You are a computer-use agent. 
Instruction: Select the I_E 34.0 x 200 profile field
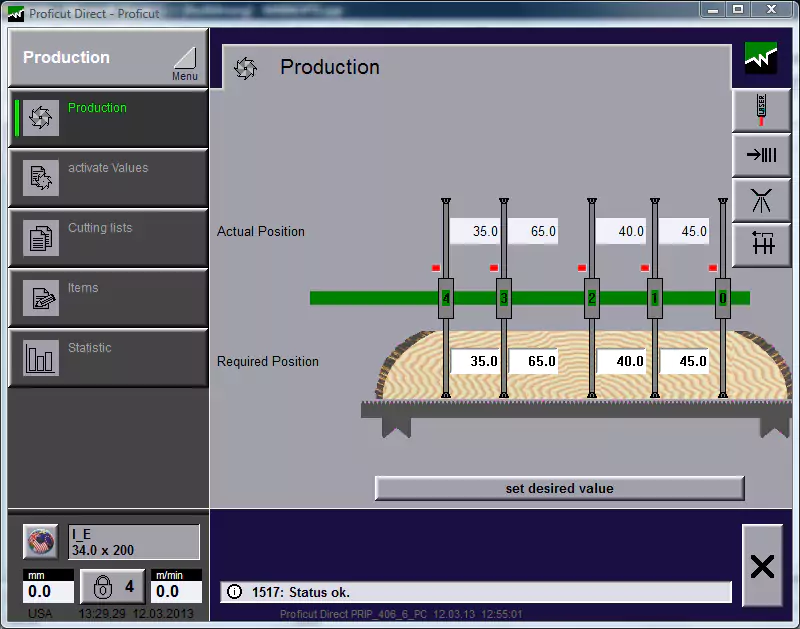tap(134, 542)
